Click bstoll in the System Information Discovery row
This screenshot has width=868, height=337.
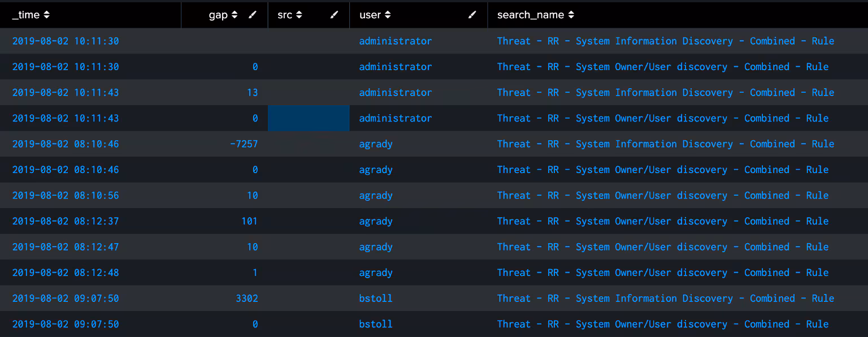click(375, 298)
